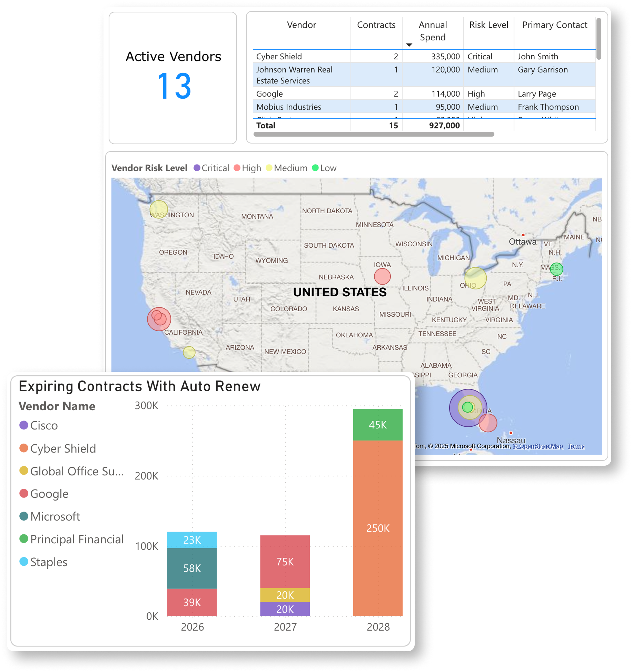
Task: Click the Annual Spend sort arrow
Action: coord(409,45)
